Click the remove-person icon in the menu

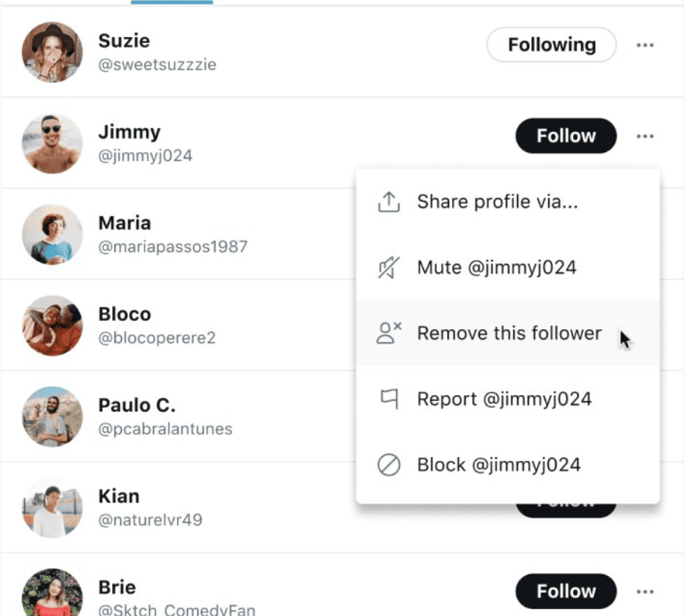(x=388, y=333)
